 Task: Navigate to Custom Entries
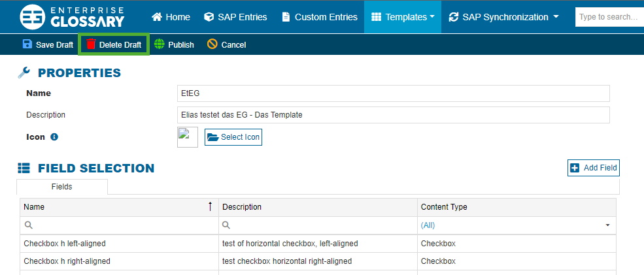[x=320, y=17]
